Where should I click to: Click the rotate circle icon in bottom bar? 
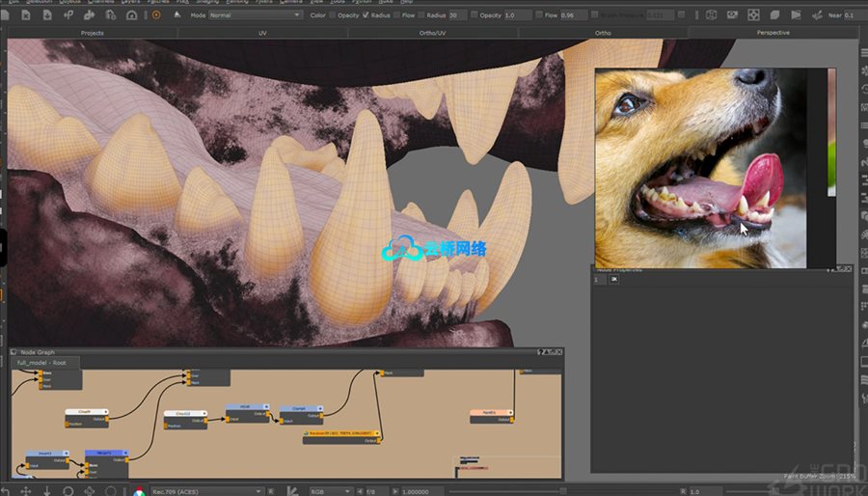pos(68,490)
